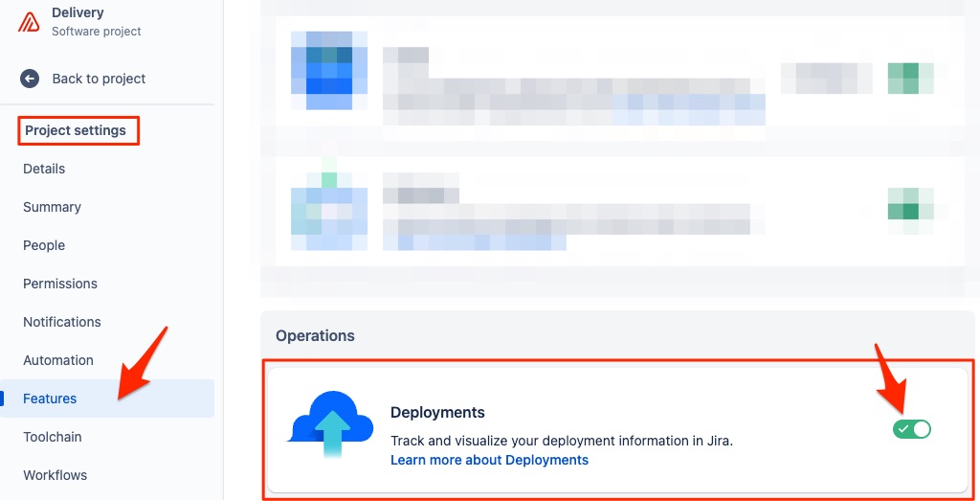This screenshot has height=501, width=980.
Task: Open the Learn more about Deployments link
Action: (x=489, y=460)
